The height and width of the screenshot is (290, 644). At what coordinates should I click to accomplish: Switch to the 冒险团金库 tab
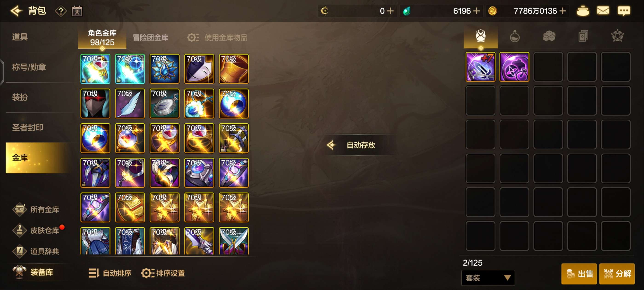(x=150, y=38)
